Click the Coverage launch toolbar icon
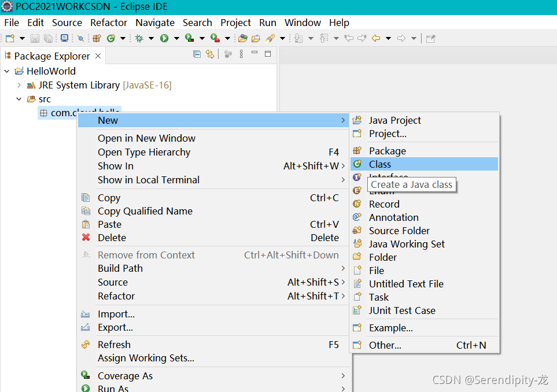Screen dimensions: 557x392 tap(190, 38)
